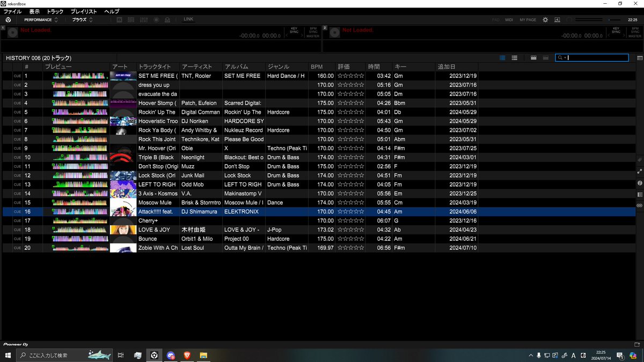This screenshot has height=362, width=644.
Task: Open Related Tracks icon on right sidebar
Action: click(640, 172)
